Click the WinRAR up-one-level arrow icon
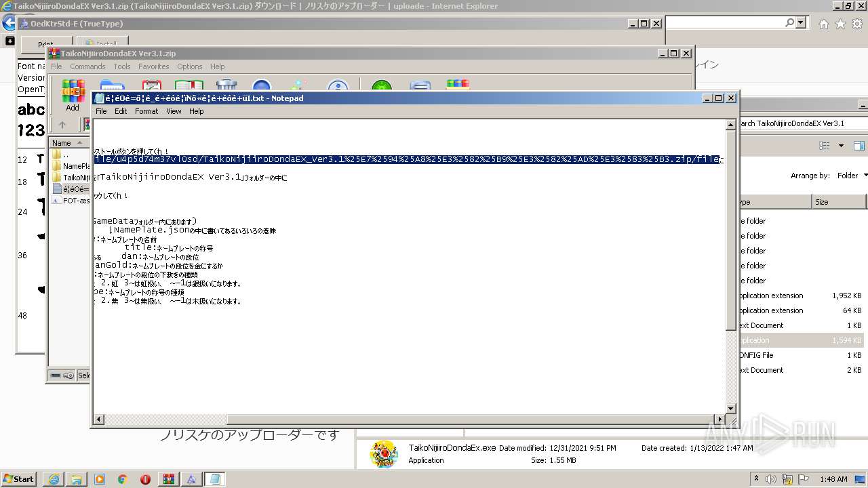868x488 pixels. point(62,125)
